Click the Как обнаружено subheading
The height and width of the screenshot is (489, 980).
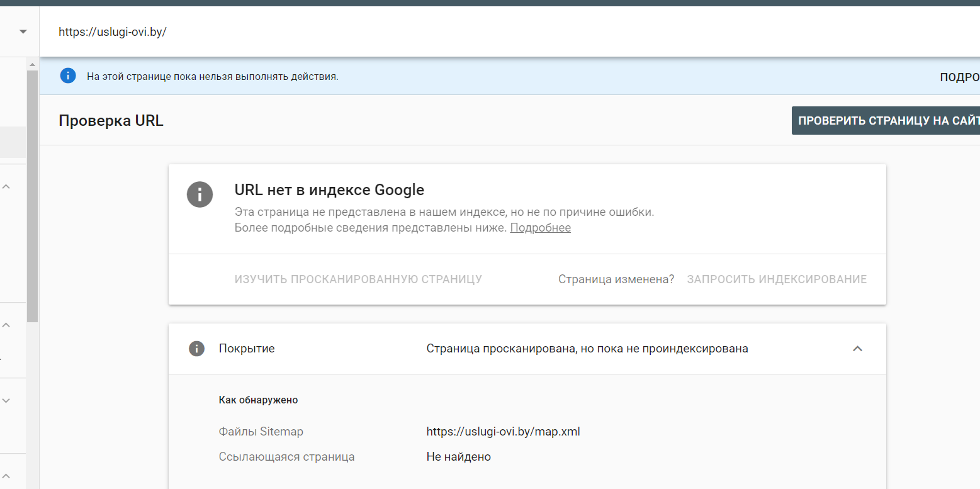pos(258,400)
